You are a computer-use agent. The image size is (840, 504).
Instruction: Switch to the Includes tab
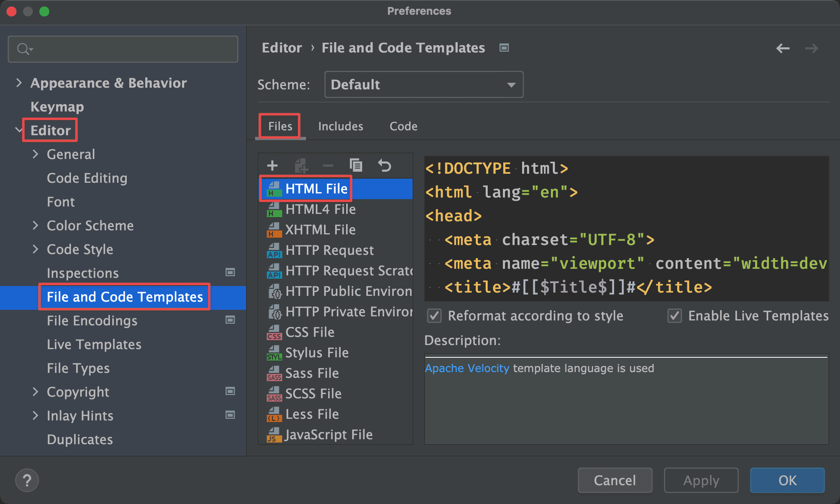pyautogui.click(x=340, y=126)
